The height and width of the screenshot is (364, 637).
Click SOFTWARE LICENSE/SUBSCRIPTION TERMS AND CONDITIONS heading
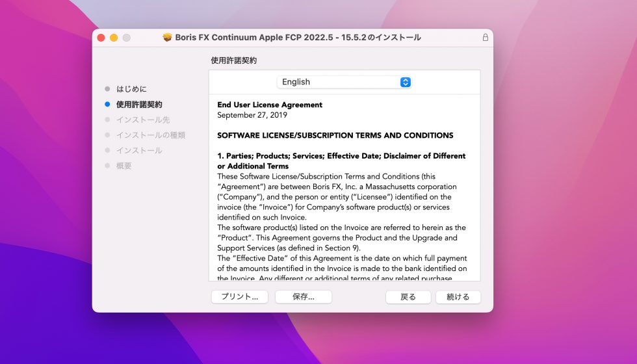pos(335,135)
